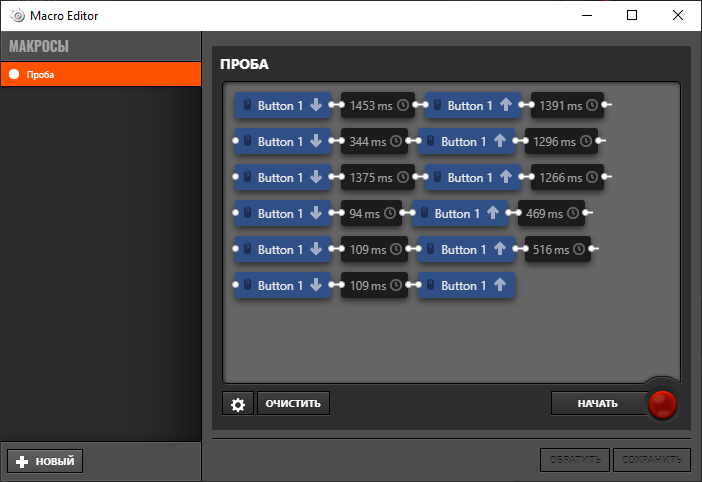Click the plus icon on НОВЫЙ button

(21, 461)
